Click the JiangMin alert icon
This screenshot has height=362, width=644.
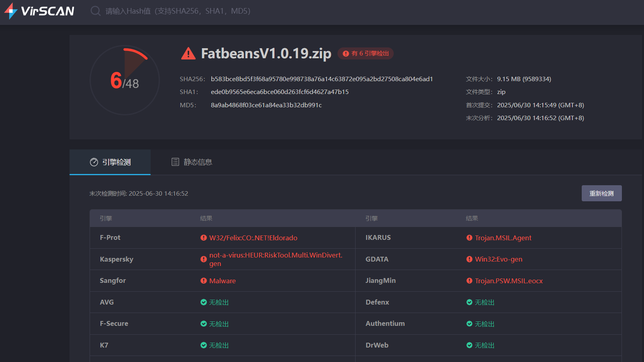pos(469,281)
